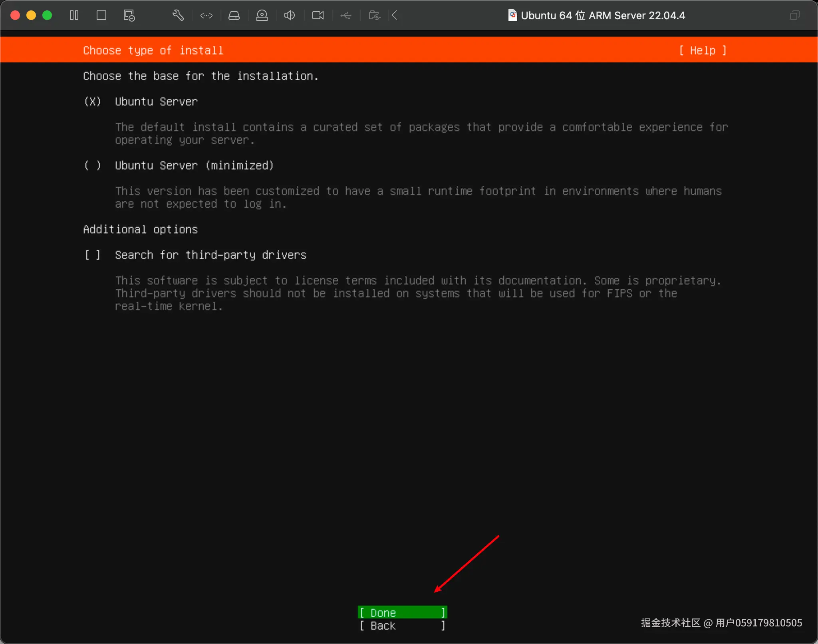
Task: Click the USB devices icon
Action: [x=346, y=16]
